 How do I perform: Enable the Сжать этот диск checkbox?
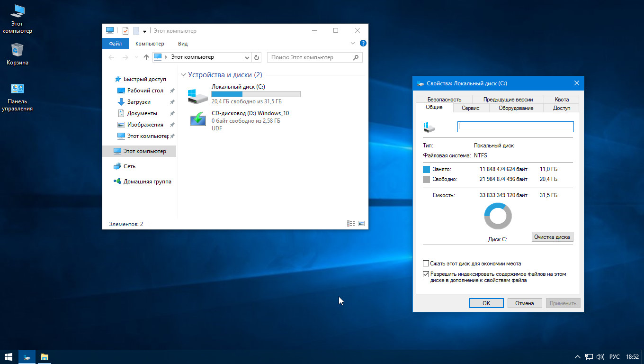426,264
